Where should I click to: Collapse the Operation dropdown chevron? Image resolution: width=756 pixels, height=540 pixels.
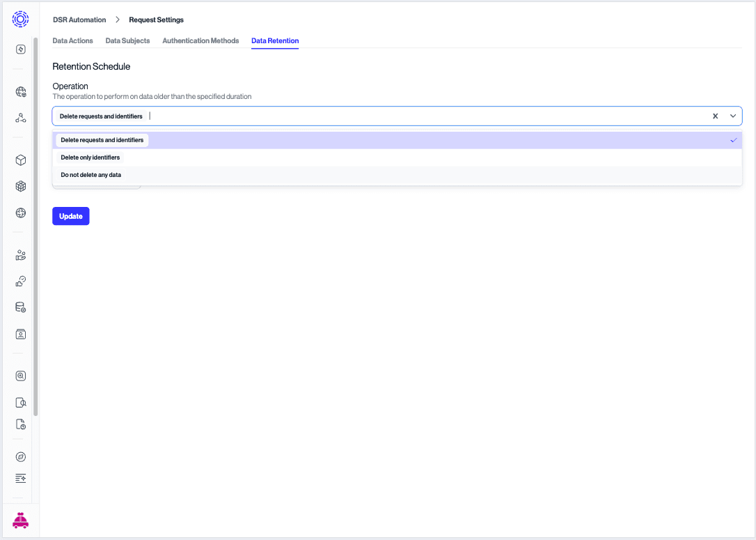[732, 116]
